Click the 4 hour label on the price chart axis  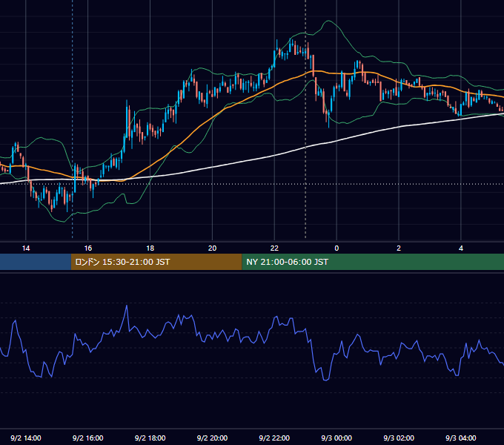[x=461, y=248]
